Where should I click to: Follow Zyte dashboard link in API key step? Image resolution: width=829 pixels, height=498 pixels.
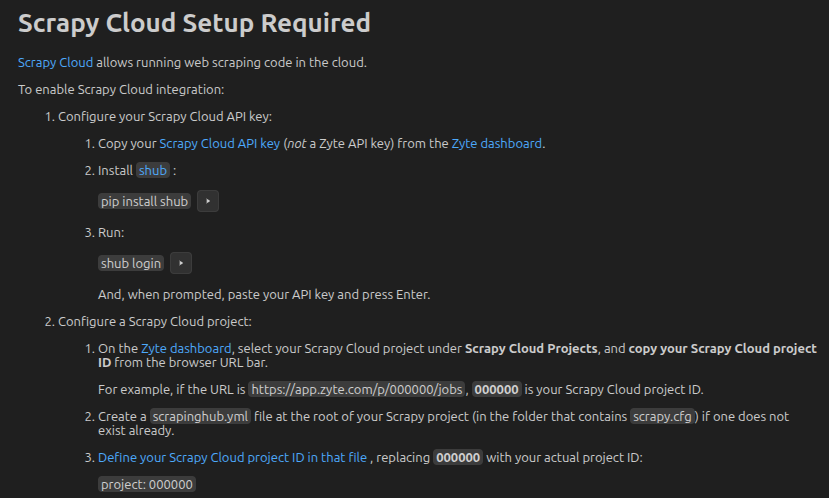pyautogui.click(x=497, y=143)
